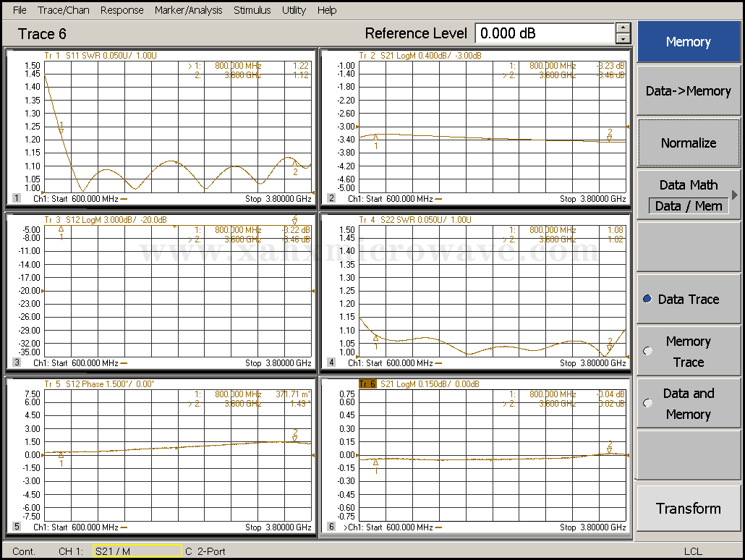
Task: Open the File menu
Action: click(x=20, y=10)
